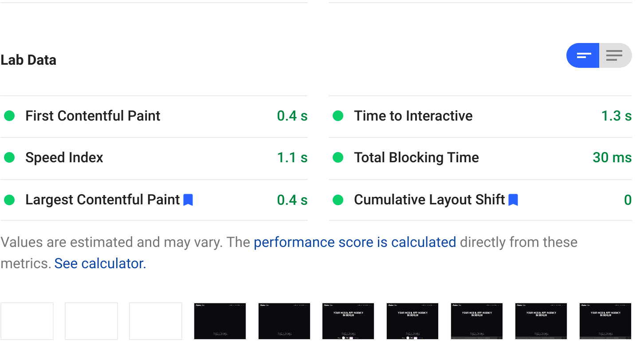
Task: Select the fourth filmstrip thumbnail, first dark frame
Action: point(220,321)
